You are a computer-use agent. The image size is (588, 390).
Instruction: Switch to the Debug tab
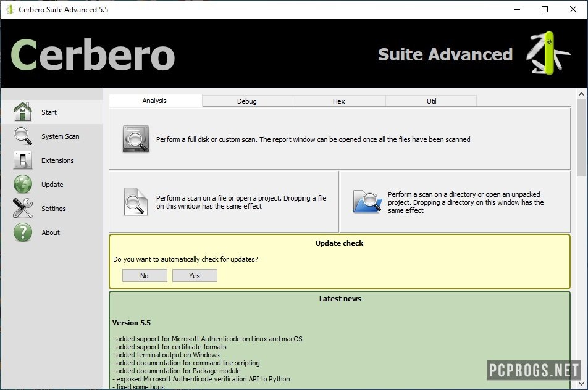(247, 101)
